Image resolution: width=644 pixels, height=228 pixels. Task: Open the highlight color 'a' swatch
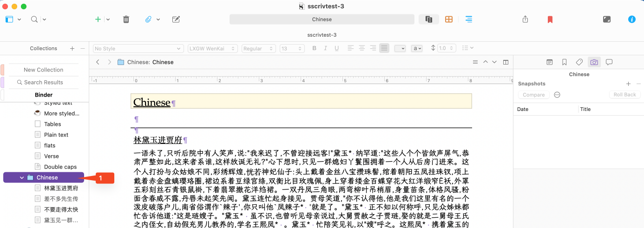pos(417,48)
